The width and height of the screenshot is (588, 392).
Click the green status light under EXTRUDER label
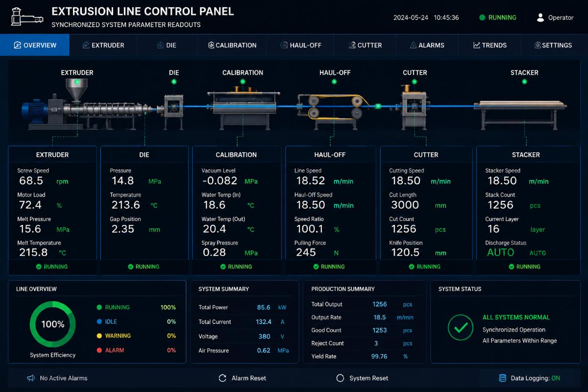[77, 82]
